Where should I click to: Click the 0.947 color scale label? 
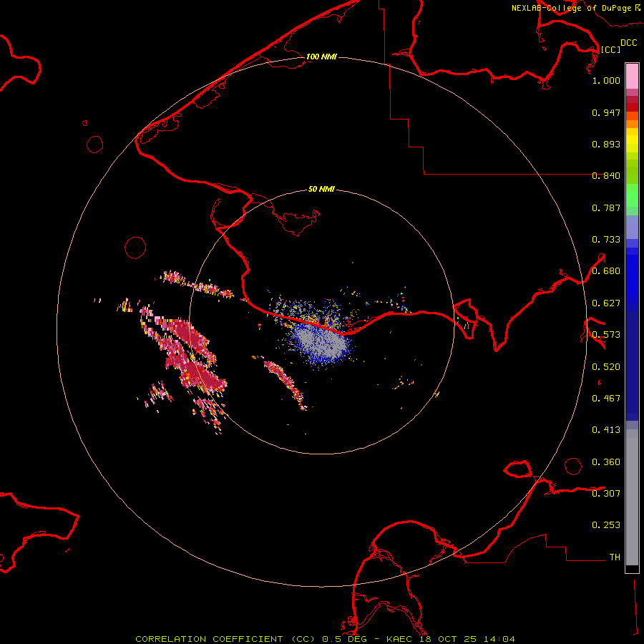606,112
